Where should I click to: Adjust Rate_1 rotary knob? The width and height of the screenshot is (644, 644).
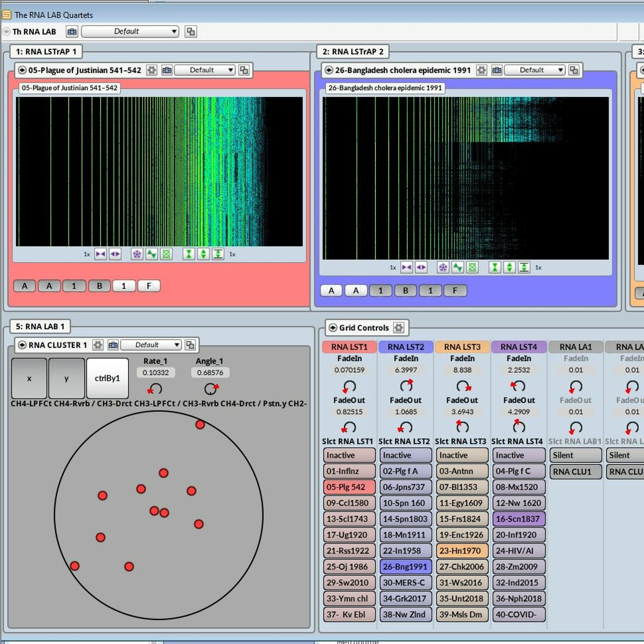tap(155, 389)
